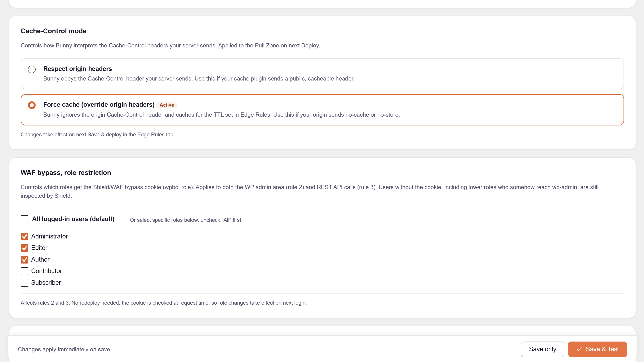Uncheck the Administrator role checkbox
Viewport: 644px width, 362px height.
click(x=24, y=236)
